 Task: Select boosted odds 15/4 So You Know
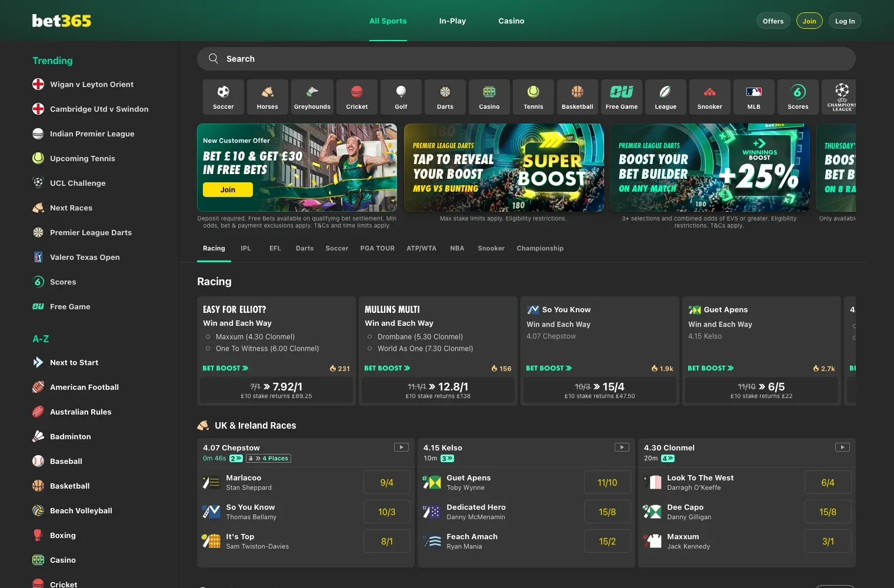point(600,390)
